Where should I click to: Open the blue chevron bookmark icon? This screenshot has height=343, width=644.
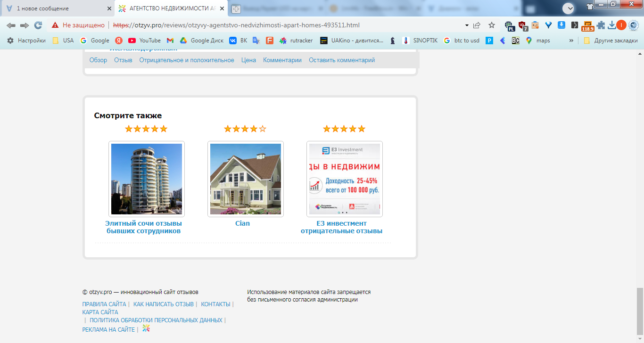tap(503, 41)
